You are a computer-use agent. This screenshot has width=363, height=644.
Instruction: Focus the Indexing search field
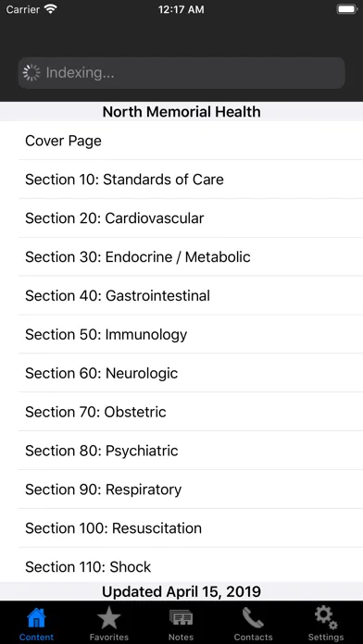(x=181, y=73)
